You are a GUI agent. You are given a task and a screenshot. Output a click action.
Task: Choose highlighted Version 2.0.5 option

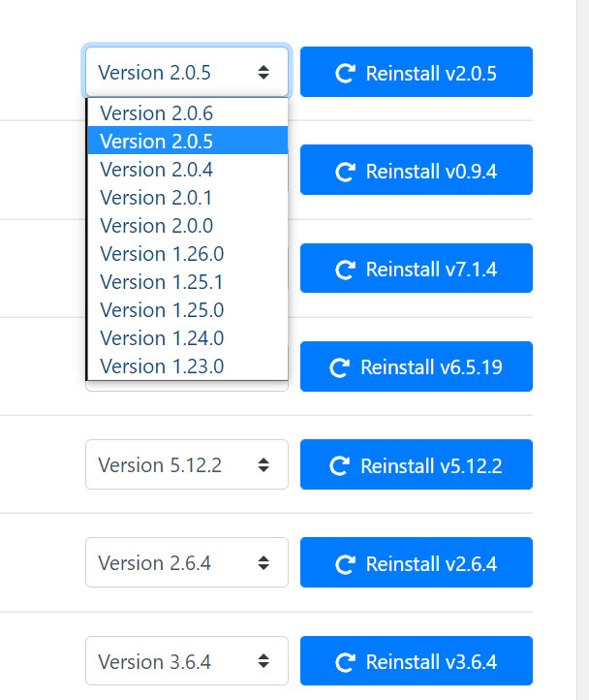click(187, 142)
